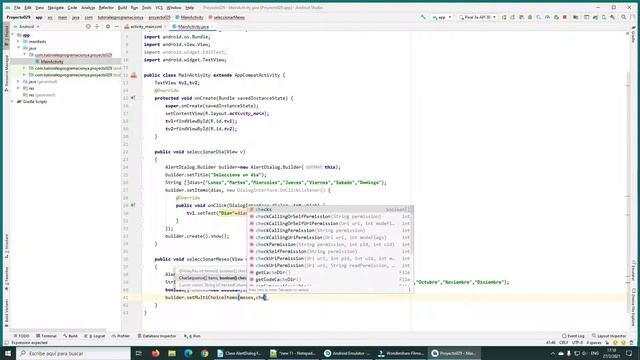Open Android Emulator window from taskbar
The image size is (640, 360).
click(x=347, y=353)
